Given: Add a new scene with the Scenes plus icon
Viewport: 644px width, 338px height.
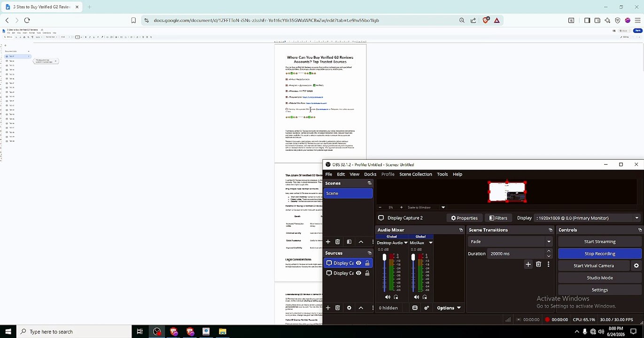Looking at the screenshot, I should [x=328, y=242].
